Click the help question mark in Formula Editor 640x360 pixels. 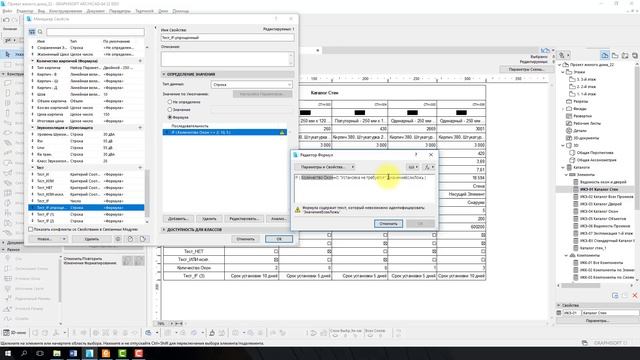pyautogui.click(x=416, y=155)
